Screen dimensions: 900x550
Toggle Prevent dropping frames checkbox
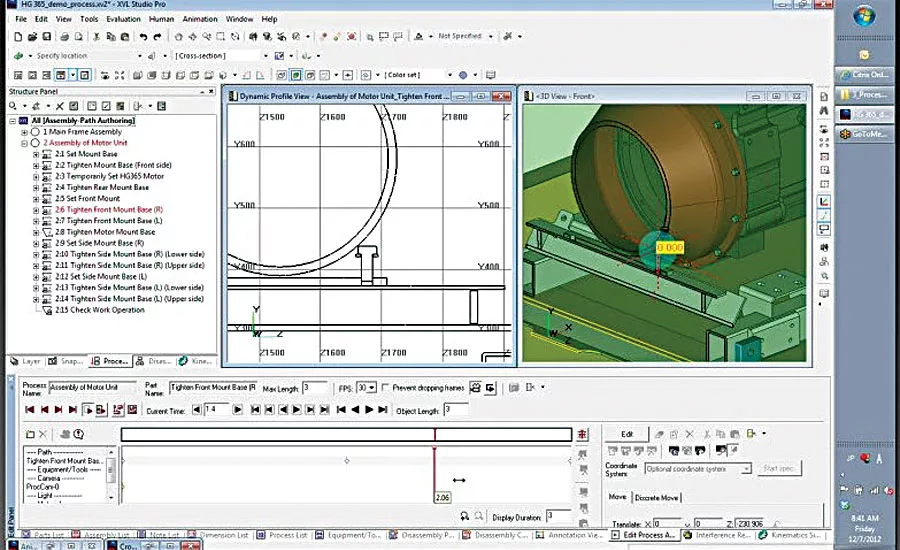pos(386,388)
